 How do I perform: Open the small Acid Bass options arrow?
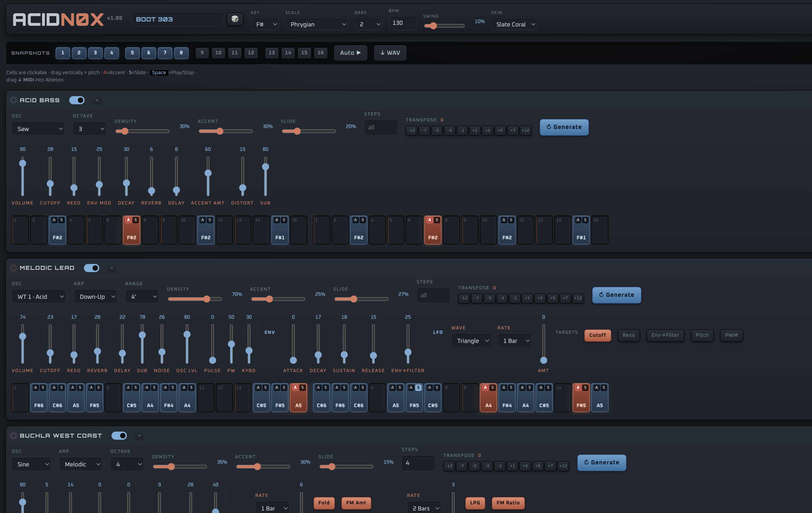pyautogui.click(x=97, y=100)
